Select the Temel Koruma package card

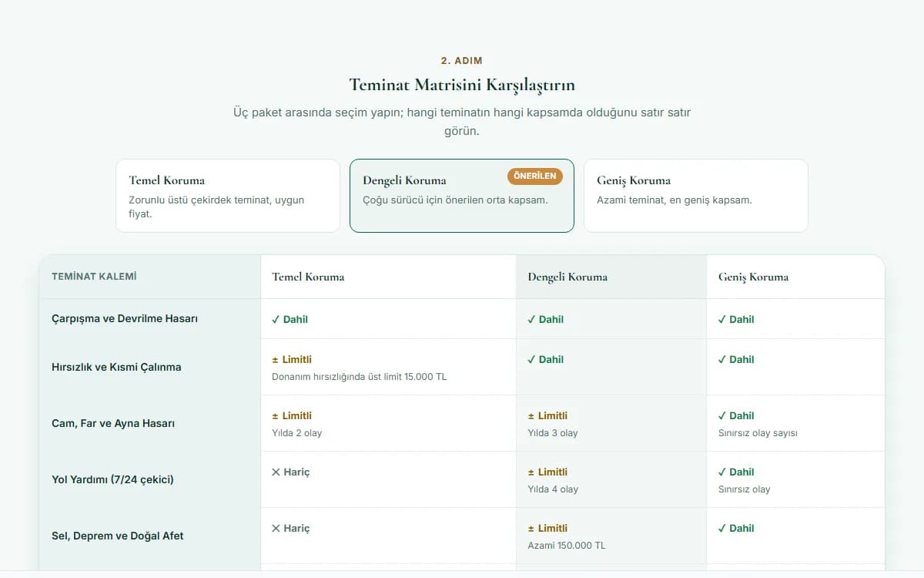point(228,196)
